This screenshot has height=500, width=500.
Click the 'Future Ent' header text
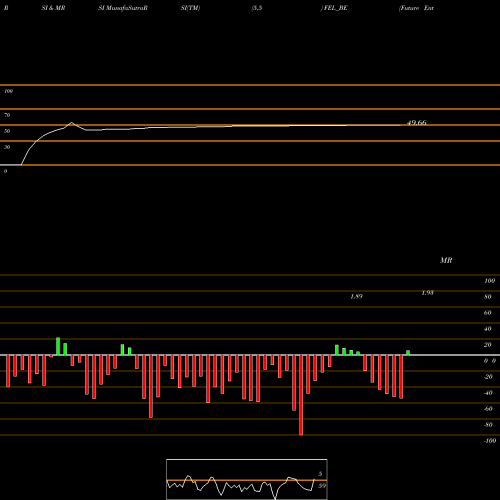(416, 8)
